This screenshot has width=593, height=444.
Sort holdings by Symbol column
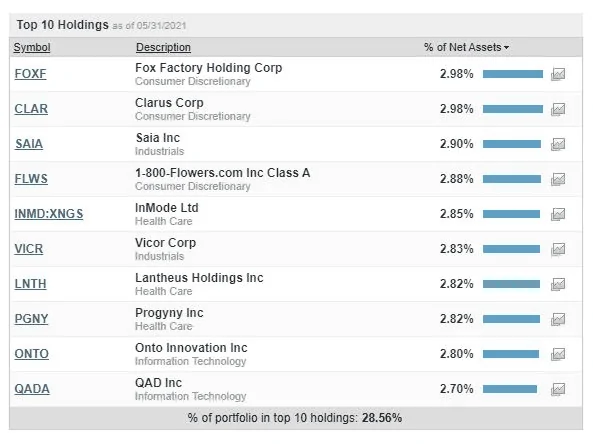pyautogui.click(x=32, y=47)
